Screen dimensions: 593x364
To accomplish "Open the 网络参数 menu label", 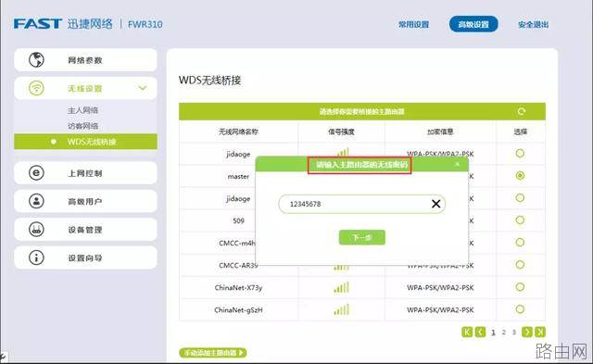I will (85, 60).
